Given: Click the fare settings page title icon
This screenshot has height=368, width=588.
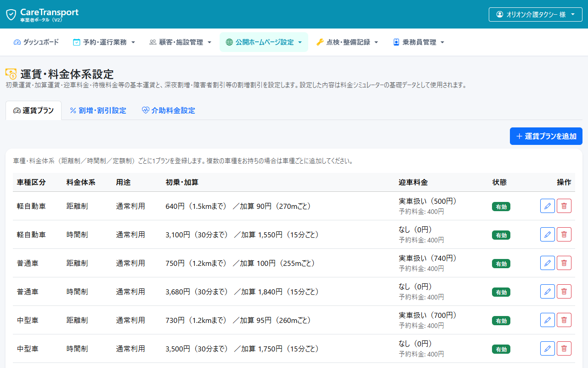Looking at the screenshot, I should (x=11, y=74).
